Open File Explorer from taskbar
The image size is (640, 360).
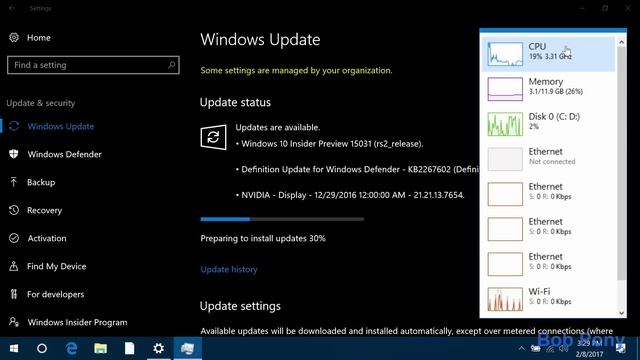coord(100,348)
